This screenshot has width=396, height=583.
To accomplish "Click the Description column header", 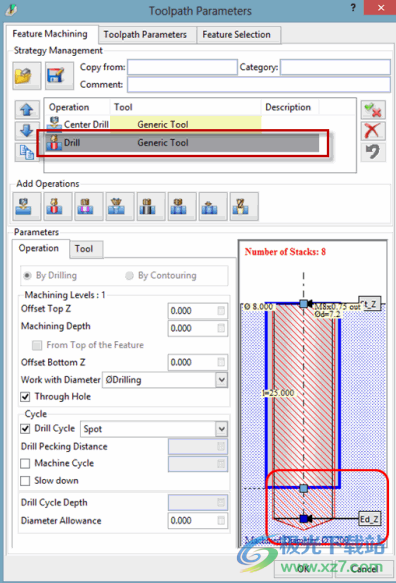I will 290,107.
